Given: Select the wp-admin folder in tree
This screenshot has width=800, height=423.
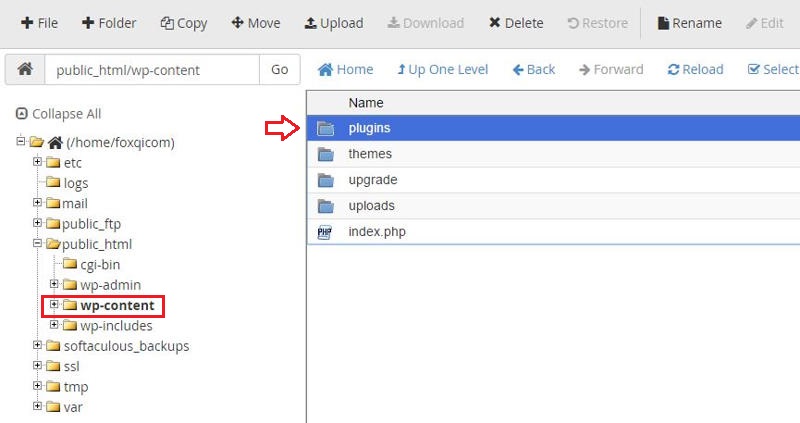Looking at the screenshot, I should click(x=110, y=285).
